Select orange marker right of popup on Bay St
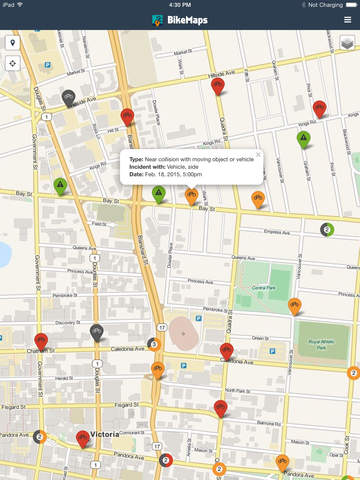Screen dimensions: 360x480 pos(258,199)
